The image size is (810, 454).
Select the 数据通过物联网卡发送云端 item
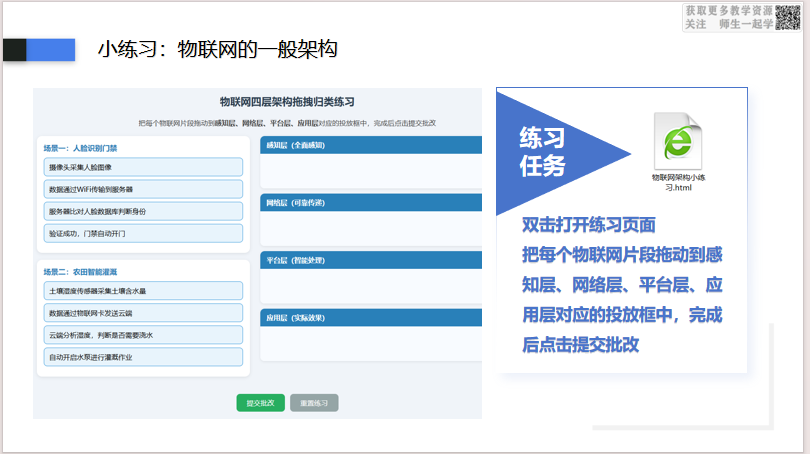click(143, 313)
